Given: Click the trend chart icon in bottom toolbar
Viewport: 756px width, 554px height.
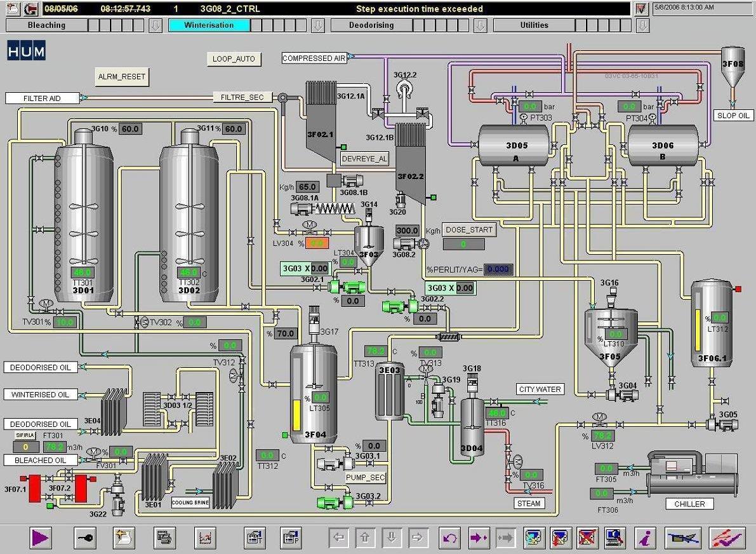Looking at the screenshot, I should pyautogui.click(x=205, y=537).
